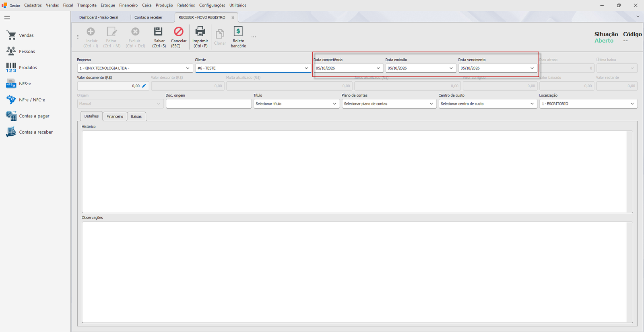Open the Estoque menu

point(108,5)
